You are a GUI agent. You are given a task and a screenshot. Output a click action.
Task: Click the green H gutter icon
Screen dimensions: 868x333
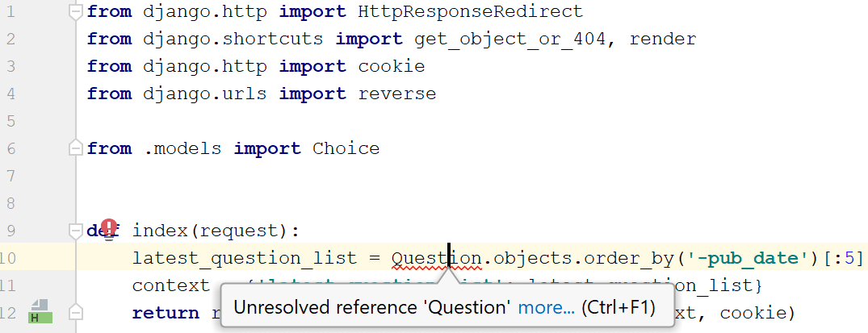click(x=40, y=312)
